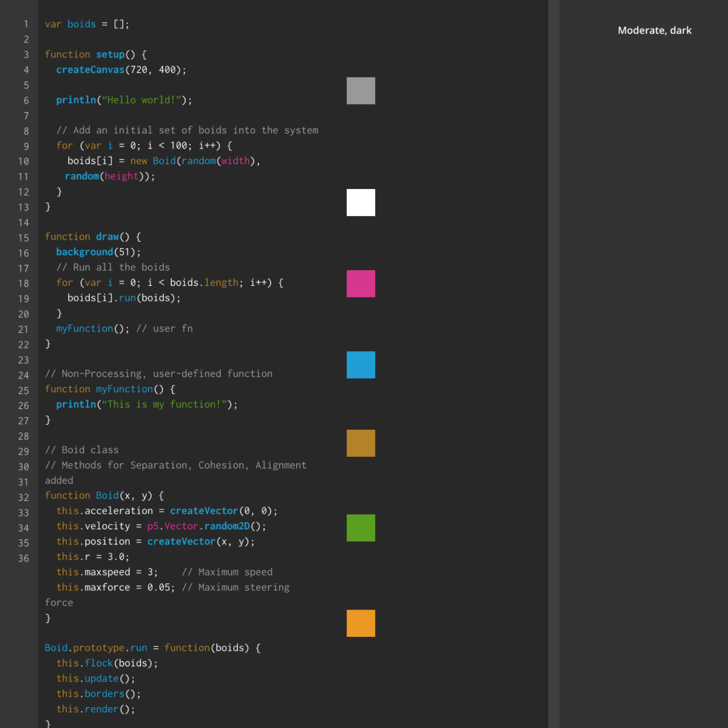Select the green color swatch
The width and height of the screenshot is (728, 728).
pos(361,528)
